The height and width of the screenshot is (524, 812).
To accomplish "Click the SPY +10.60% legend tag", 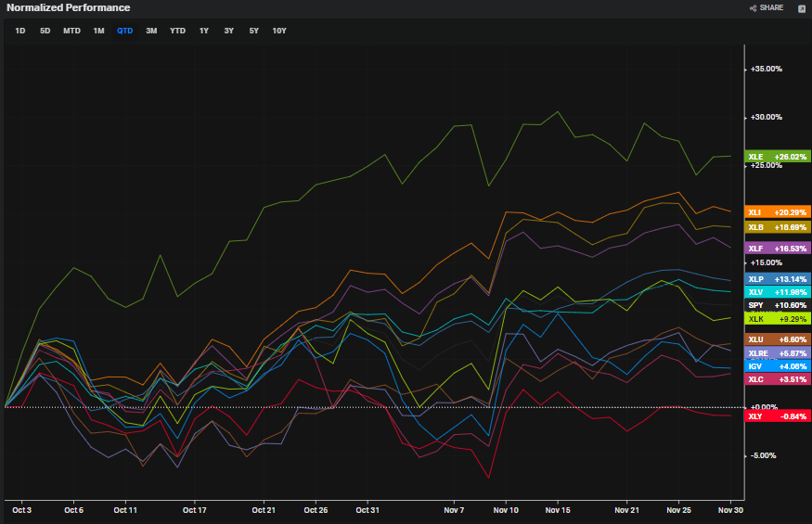I will (778, 305).
